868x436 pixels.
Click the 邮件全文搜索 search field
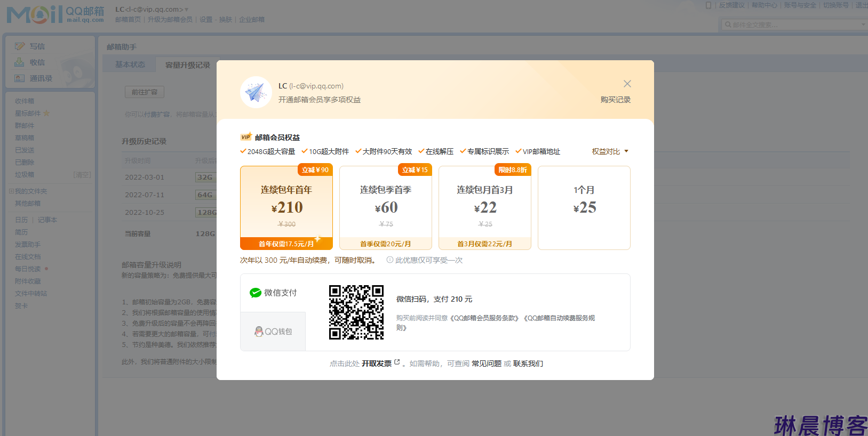(x=794, y=25)
